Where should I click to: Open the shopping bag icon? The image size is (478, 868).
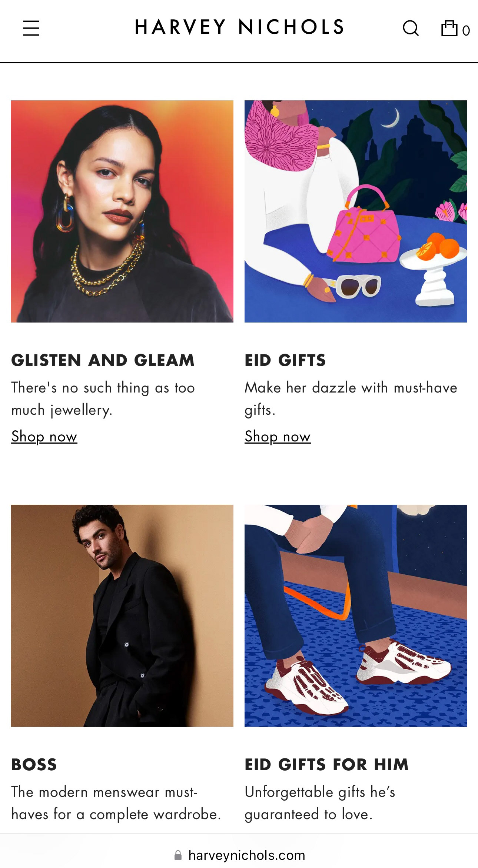449,28
